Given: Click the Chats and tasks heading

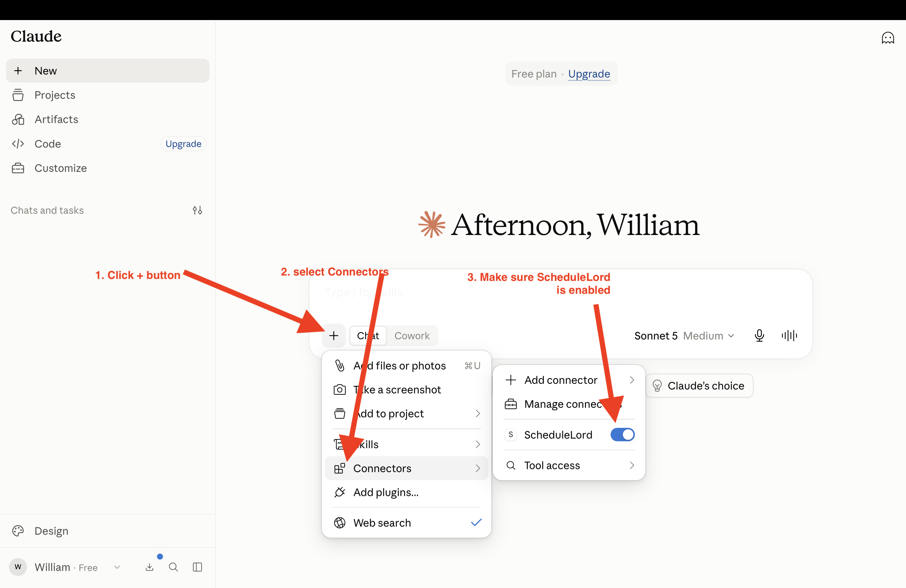Looking at the screenshot, I should point(47,210).
